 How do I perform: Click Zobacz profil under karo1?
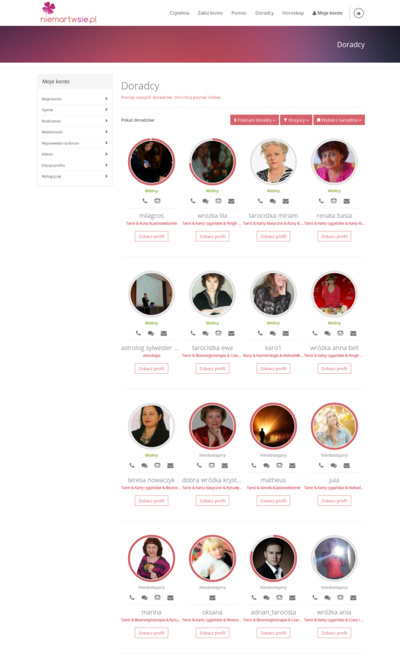[x=273, y=369]
